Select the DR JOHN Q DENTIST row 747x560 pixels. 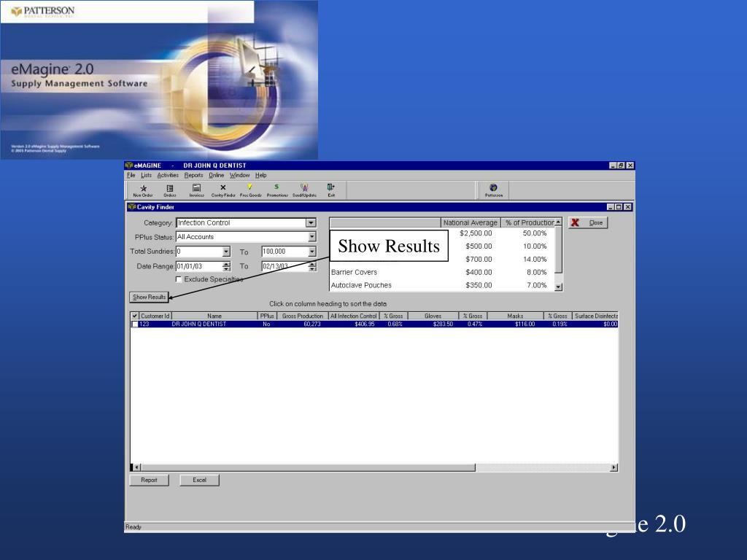374,324
